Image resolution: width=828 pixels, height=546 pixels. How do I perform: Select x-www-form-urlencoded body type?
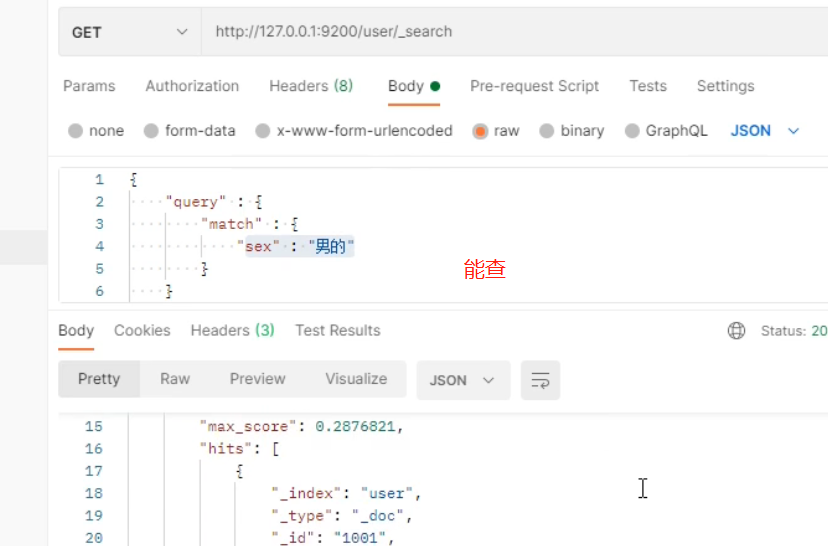(354, 131)
